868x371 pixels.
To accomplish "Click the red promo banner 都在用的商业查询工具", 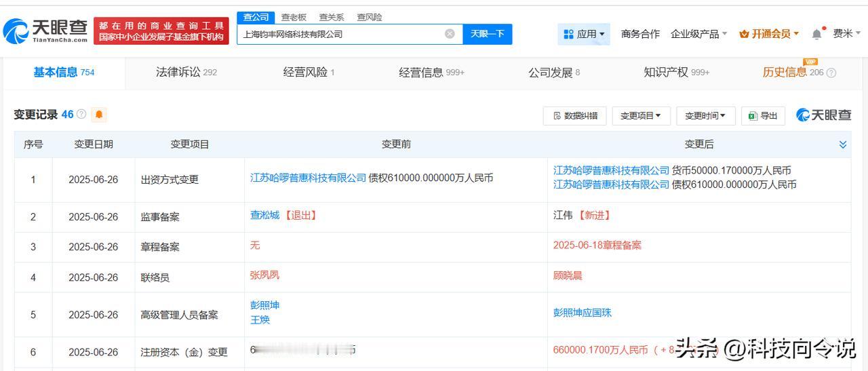I will [161, 31].
